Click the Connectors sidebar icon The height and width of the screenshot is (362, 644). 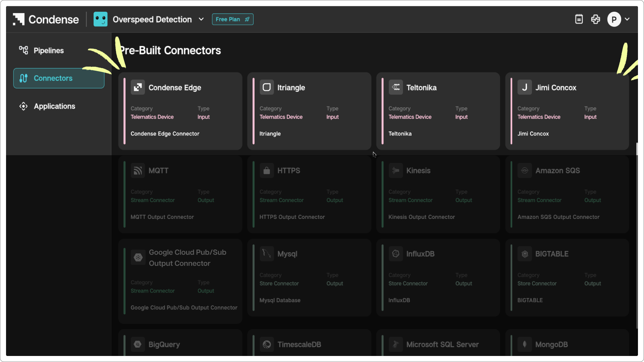tap(23, 78)
